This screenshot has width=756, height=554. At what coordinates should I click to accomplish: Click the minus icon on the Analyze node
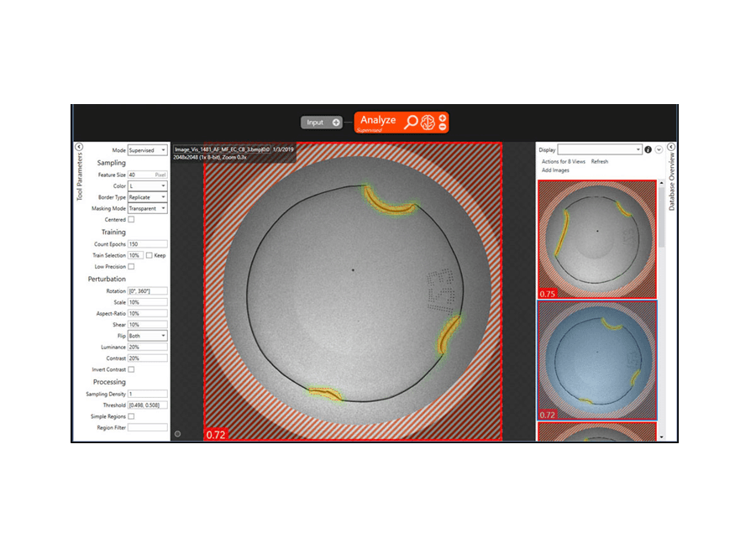click(x=443, y=128)
